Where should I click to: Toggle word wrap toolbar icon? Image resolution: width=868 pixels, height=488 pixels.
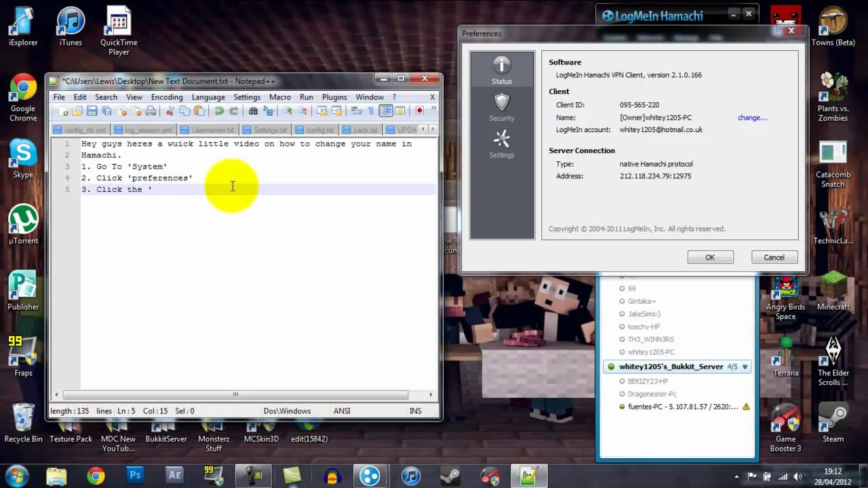pos(356,111)
